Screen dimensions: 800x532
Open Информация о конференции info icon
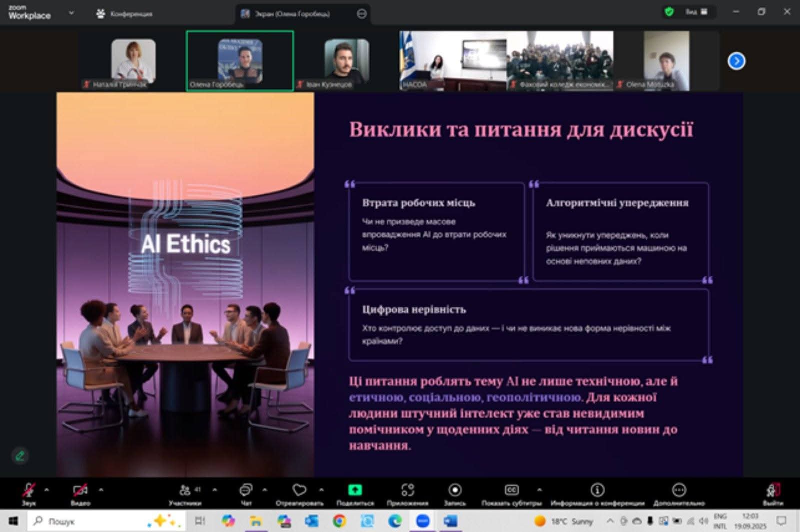coord(597,491)
